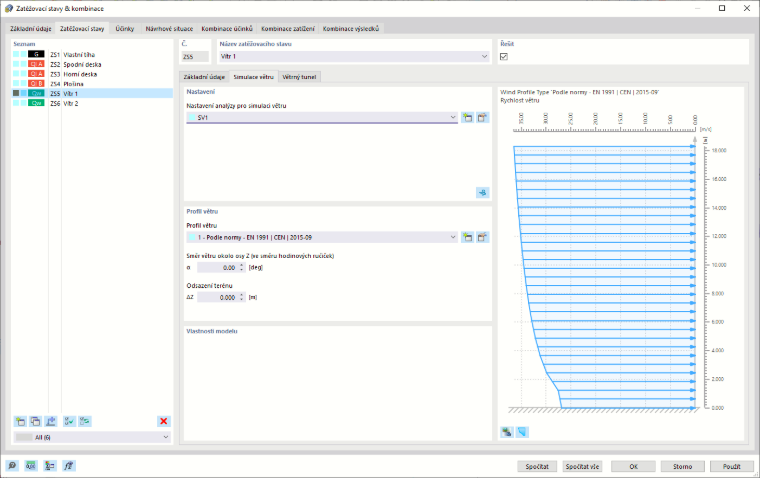Open the Kombinace zatížení tab

point(288,29)
